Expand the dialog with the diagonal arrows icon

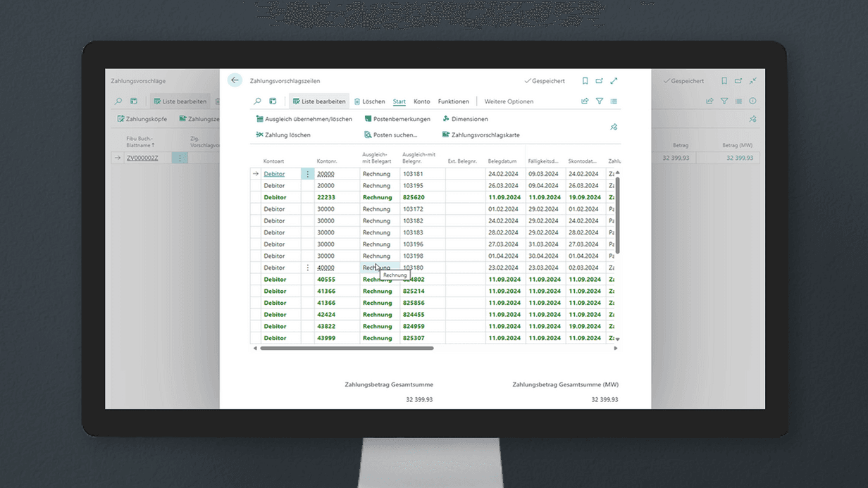(614, 81)
